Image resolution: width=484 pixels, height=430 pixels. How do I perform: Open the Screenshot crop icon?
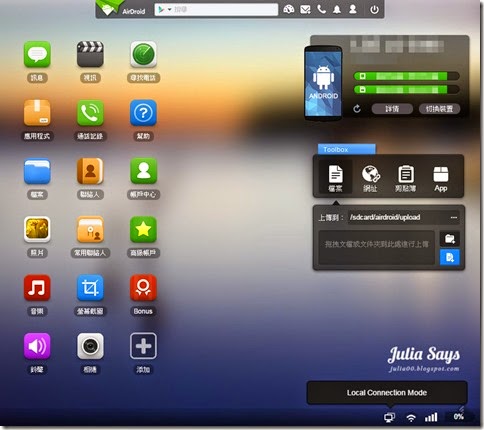point(90,288)
